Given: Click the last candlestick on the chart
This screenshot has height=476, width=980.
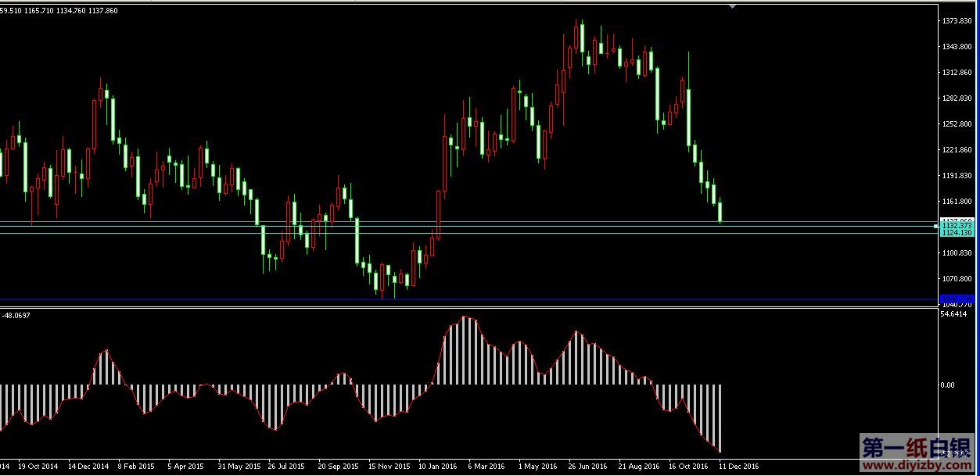Looking at the screenshot, I should (720, 212).
